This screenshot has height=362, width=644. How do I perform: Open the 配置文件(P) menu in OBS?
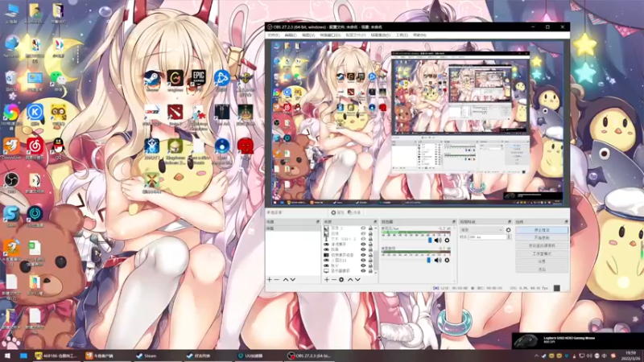356,35
